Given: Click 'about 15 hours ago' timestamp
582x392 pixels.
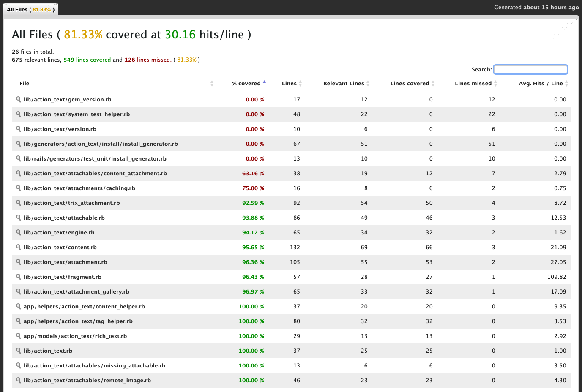Looking at the screenshot, I should tap(551, 7).
